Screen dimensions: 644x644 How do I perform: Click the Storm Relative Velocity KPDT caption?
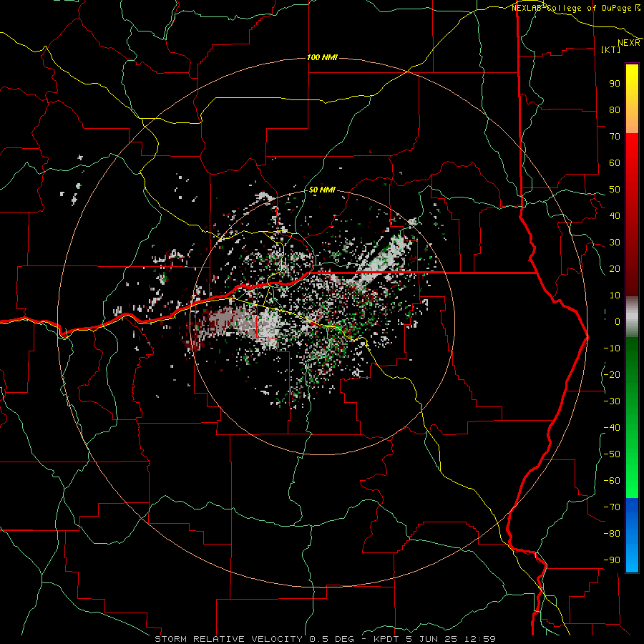coord(325,639)
